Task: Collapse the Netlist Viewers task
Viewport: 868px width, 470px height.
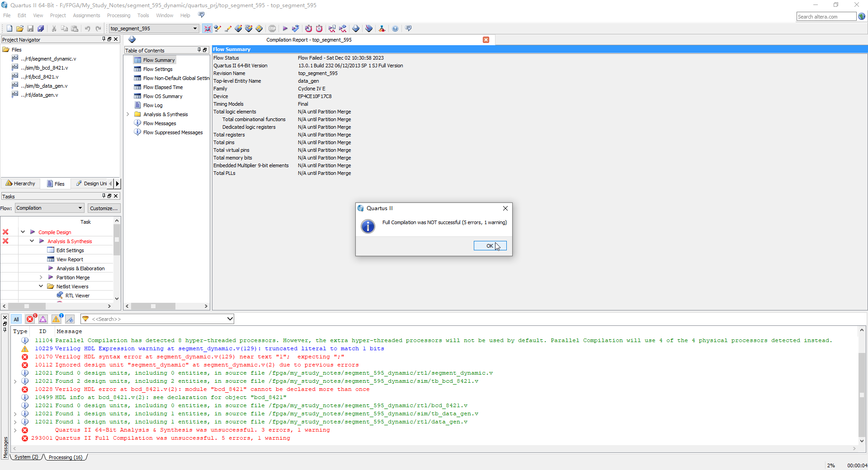Action: pyautogui.click(x=41, y=286)
